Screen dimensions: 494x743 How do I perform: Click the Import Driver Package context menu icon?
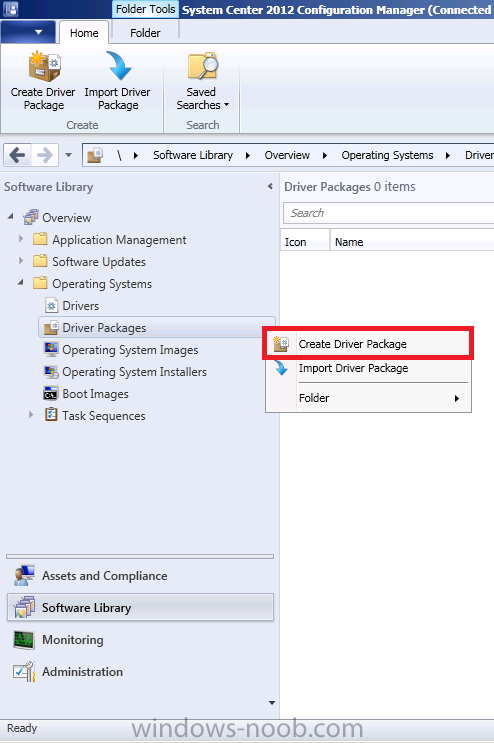pos(281,368)
